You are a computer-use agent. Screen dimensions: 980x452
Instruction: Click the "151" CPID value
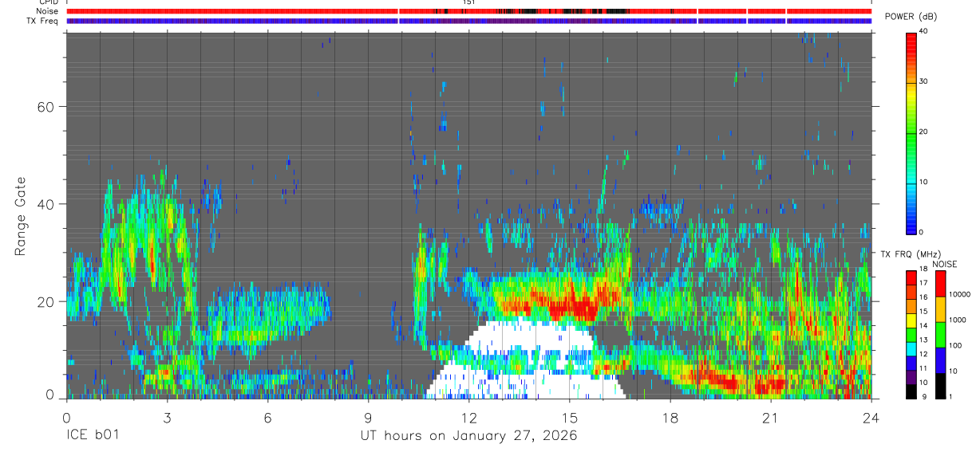[x=468, y=2]
